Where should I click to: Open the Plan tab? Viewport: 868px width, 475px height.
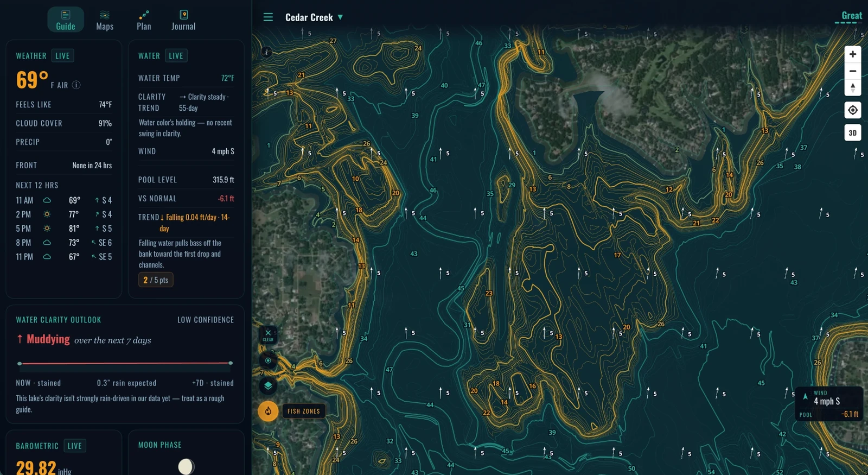[144, 20]
